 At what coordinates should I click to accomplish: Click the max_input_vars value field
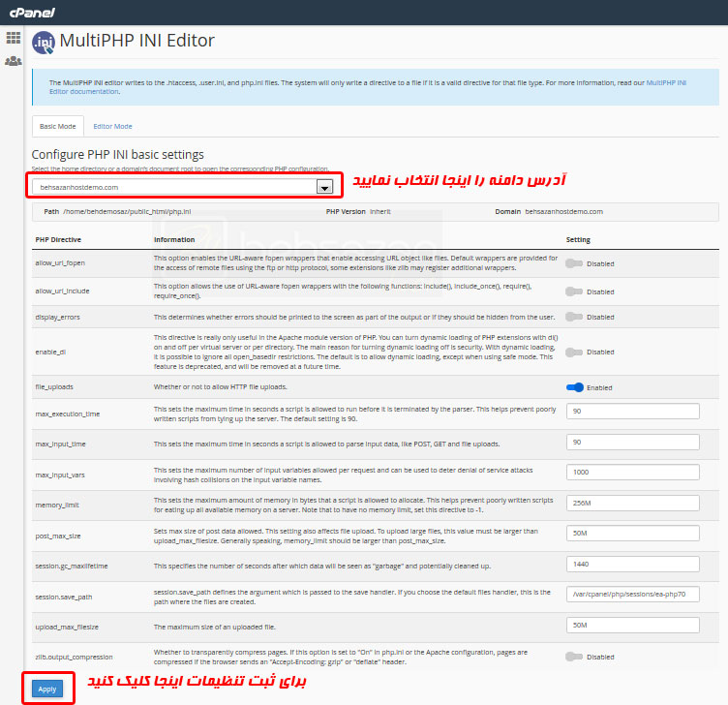point(633,472)
